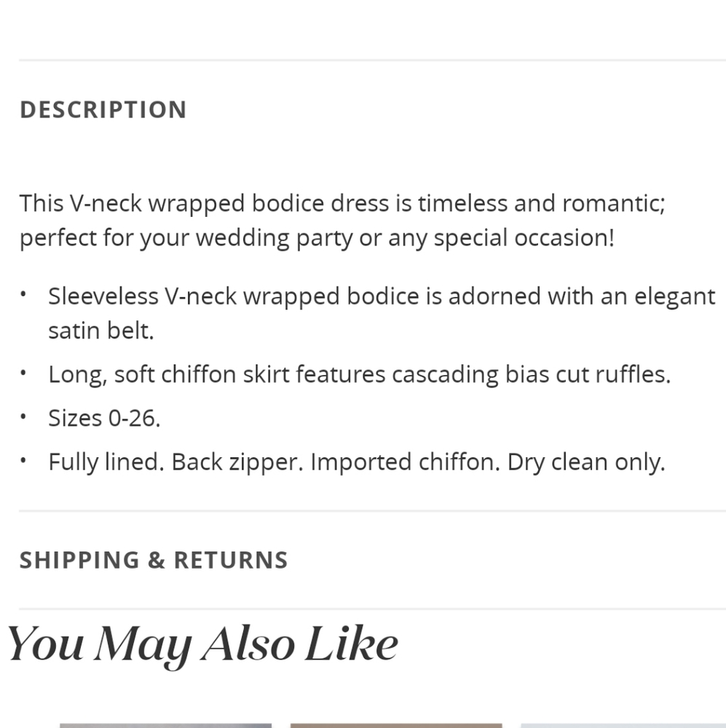Open the brown middle recommended product thumbnail
This screenshot has width=726, height=728.
pyautogui.click(x=395, y=725)
